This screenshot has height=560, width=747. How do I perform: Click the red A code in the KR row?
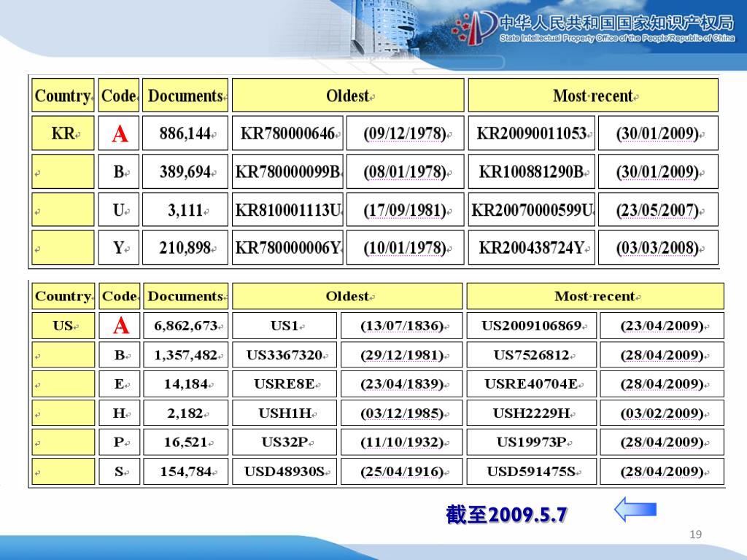coord(120,133)
